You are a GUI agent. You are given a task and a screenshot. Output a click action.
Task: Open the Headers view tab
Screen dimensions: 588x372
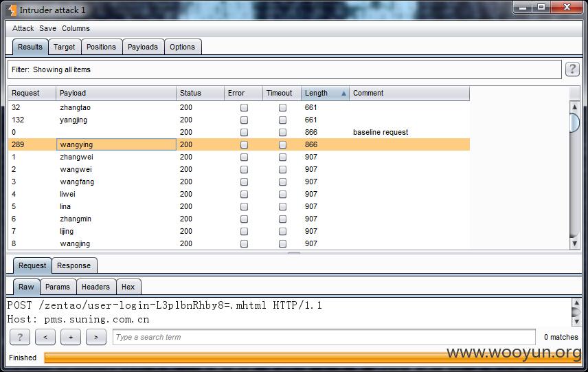[x=95, y=287]
